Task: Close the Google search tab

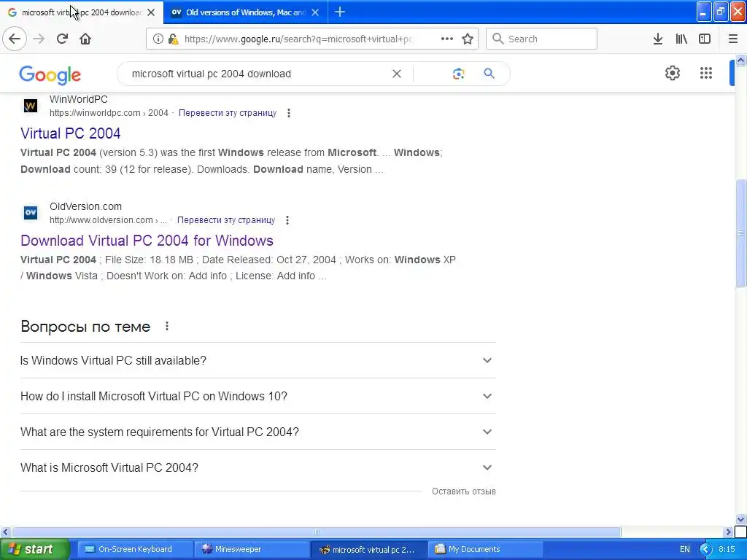Action: (x=151, y=12)
